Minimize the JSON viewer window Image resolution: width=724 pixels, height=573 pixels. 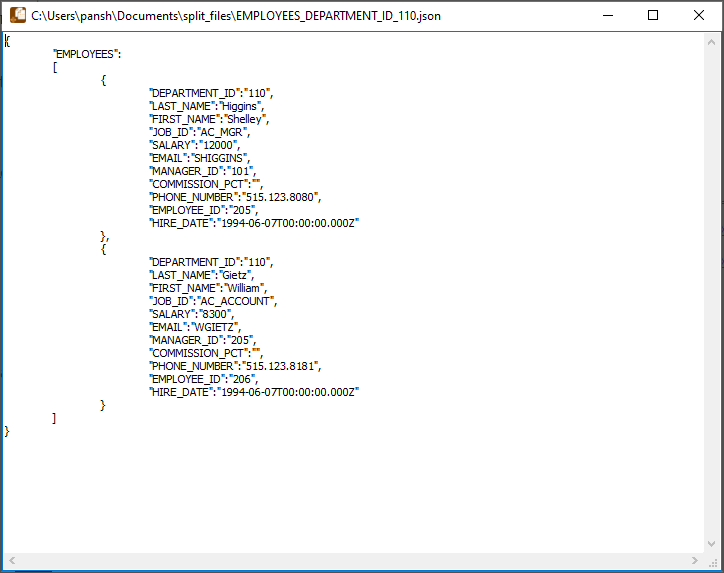pyautogui.click(x=607, y=16)
